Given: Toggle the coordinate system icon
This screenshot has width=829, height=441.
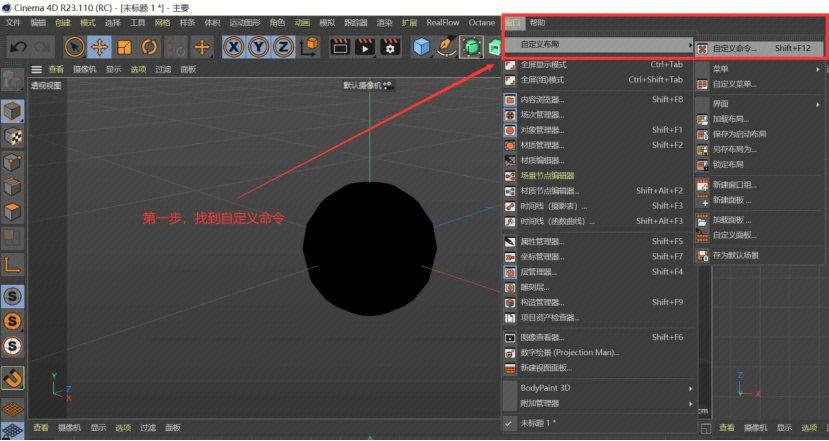Looking at the screenshot, I should 309,47.
